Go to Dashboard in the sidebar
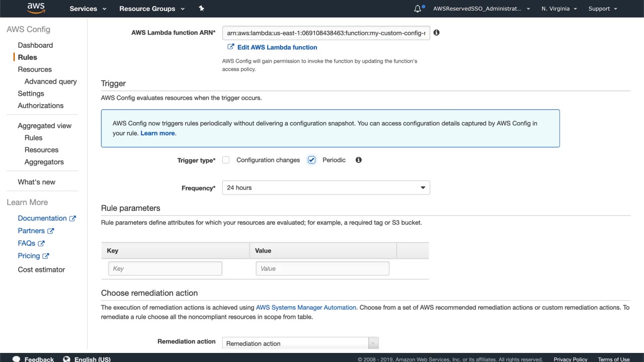 (35, 45)
